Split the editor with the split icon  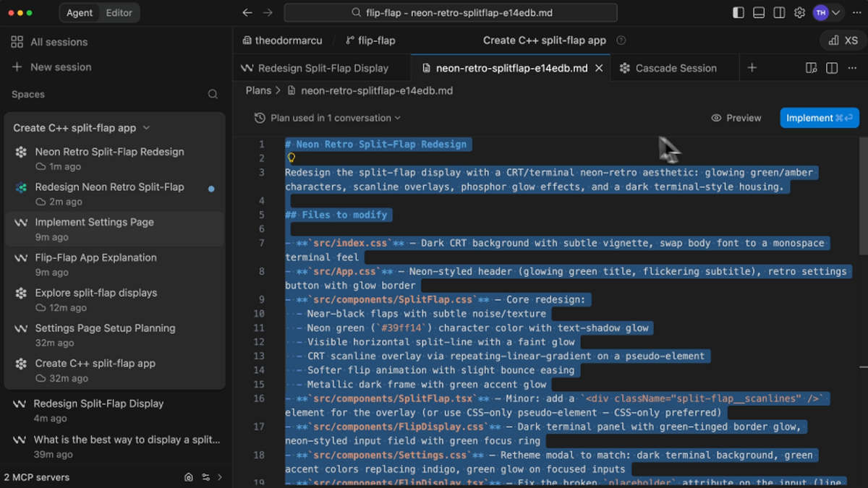click(x=832, y=68)
